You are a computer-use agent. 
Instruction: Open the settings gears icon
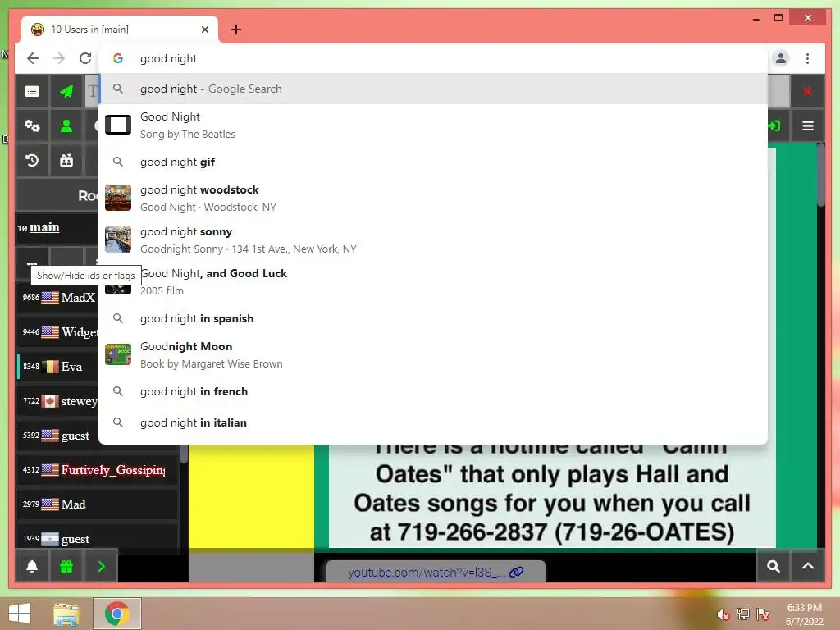pos(32,126)
